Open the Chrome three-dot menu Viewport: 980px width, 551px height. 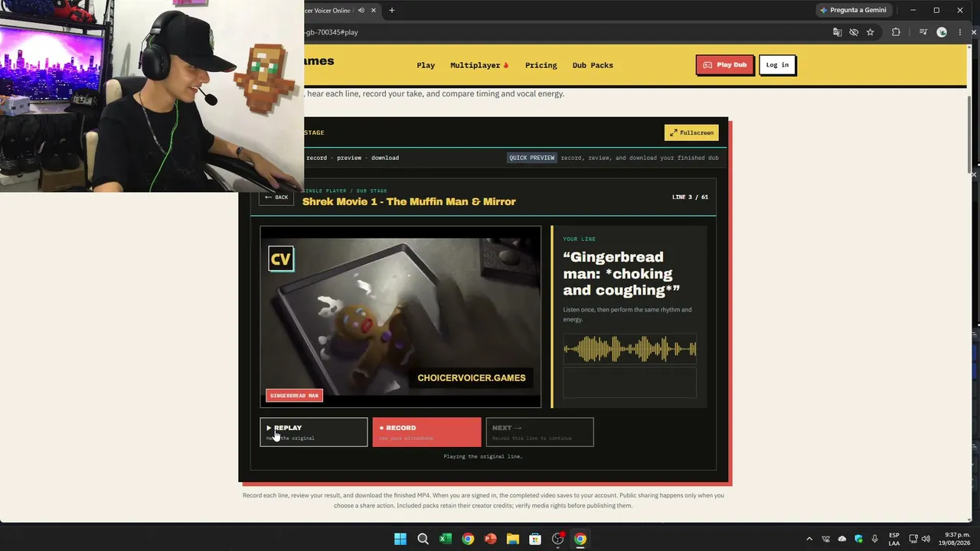(960, 32)
